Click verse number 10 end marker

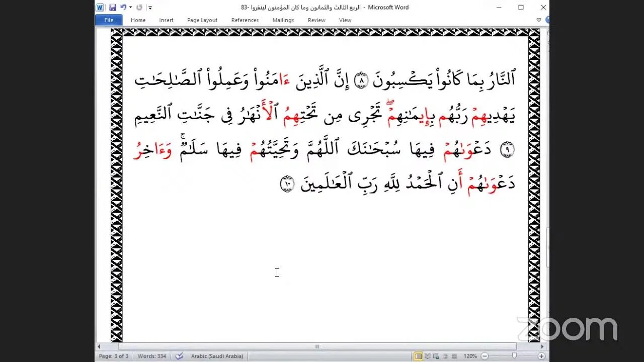(287, 185)
